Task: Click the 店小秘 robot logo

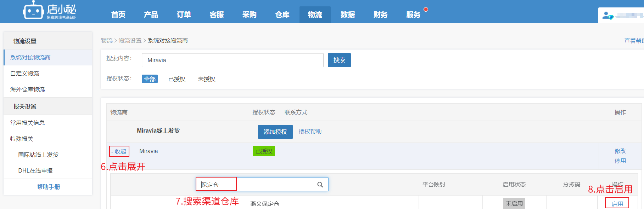Action: [x=50, y=10]
